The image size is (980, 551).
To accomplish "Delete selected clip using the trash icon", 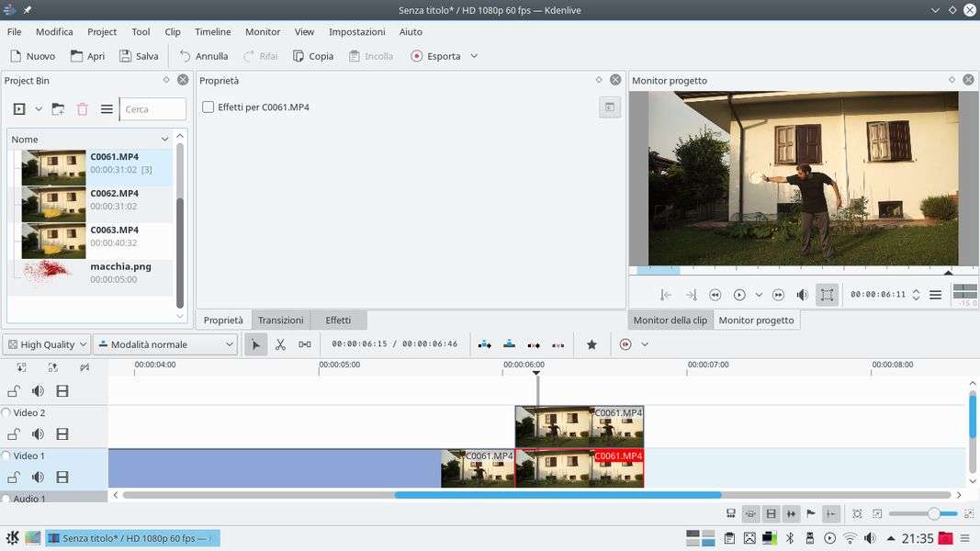I will [x=83, y=109].
